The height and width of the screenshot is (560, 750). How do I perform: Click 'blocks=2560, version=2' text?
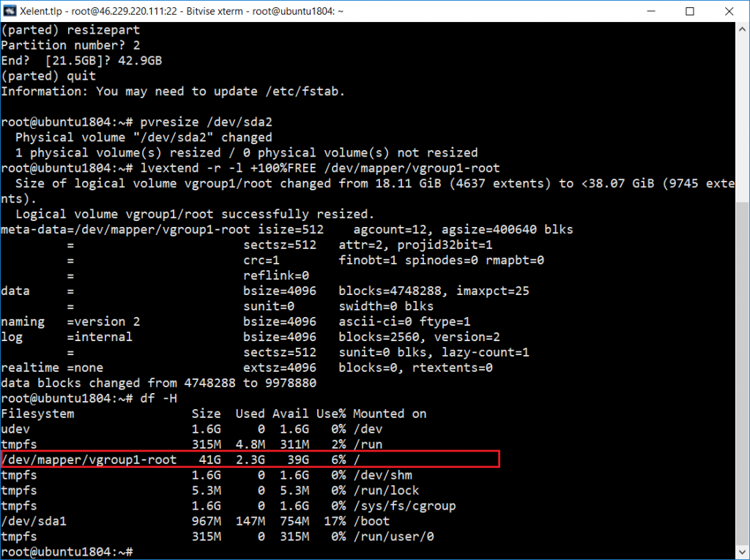click(x=420, y=337)
